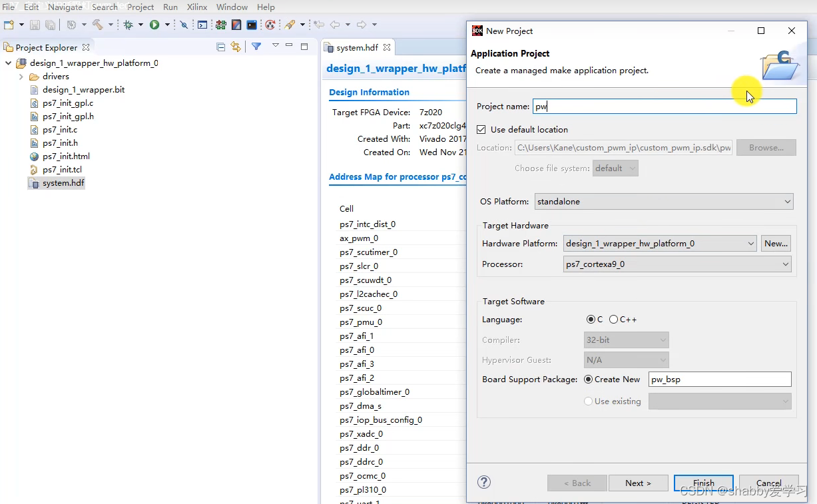Image resolution: width=817 pixels, height=504 pixels.
Task: Click the Build hammer icon
Action: [x=97, y=25]
